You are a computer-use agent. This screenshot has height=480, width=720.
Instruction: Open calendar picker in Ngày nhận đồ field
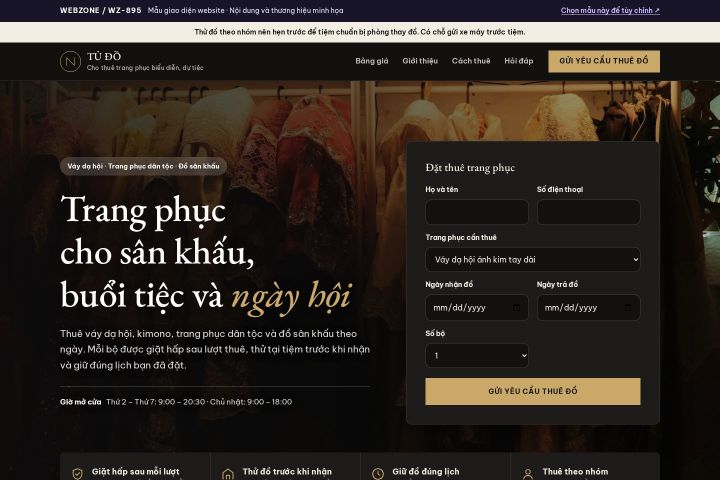pos(517,307)
